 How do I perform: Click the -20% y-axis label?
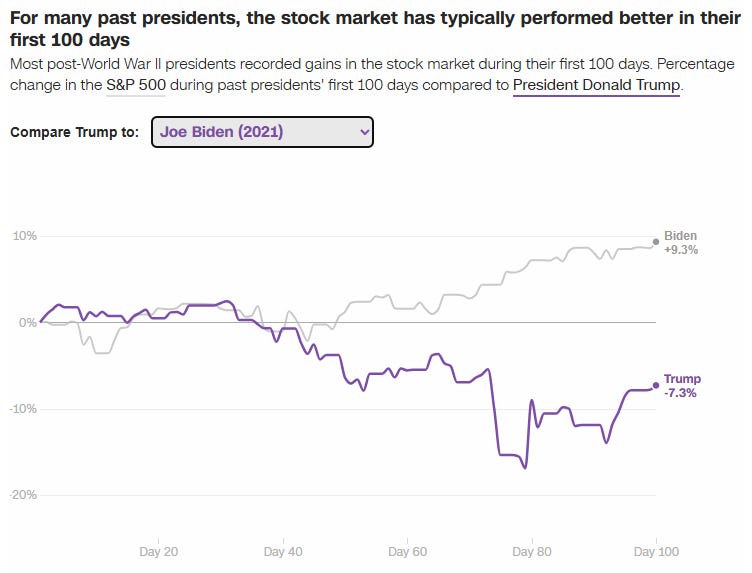[x=22, y=495]
